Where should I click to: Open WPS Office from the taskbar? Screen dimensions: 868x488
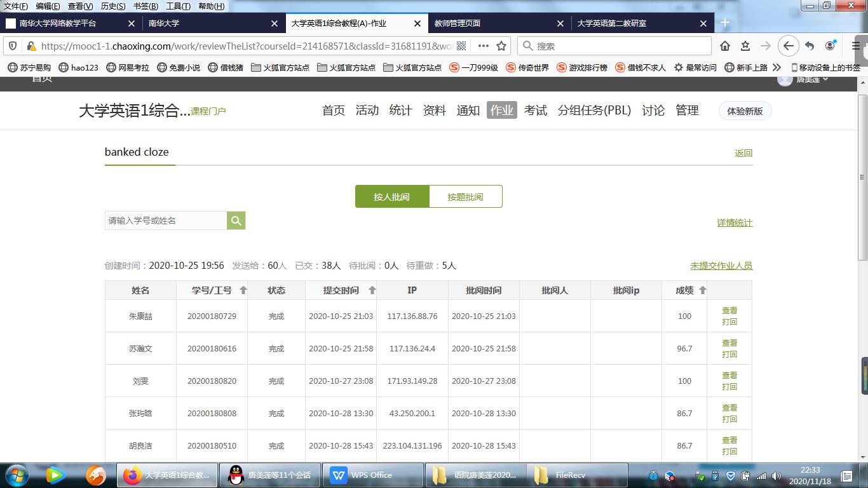373,475
